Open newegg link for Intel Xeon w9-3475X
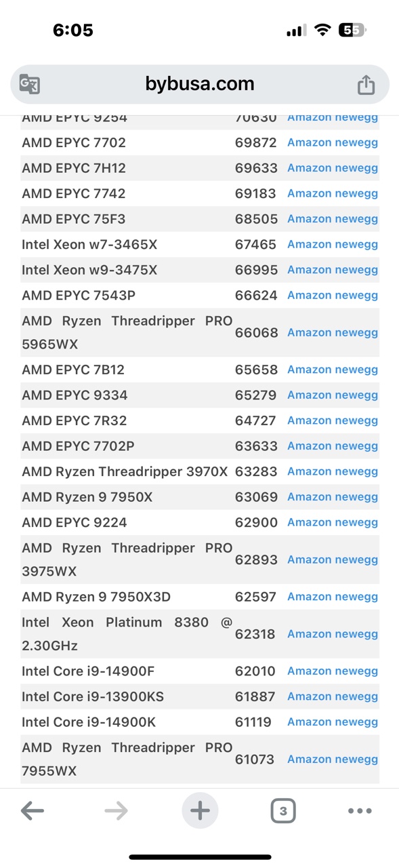This screenshot has height=868, width=399. [356, 270]
